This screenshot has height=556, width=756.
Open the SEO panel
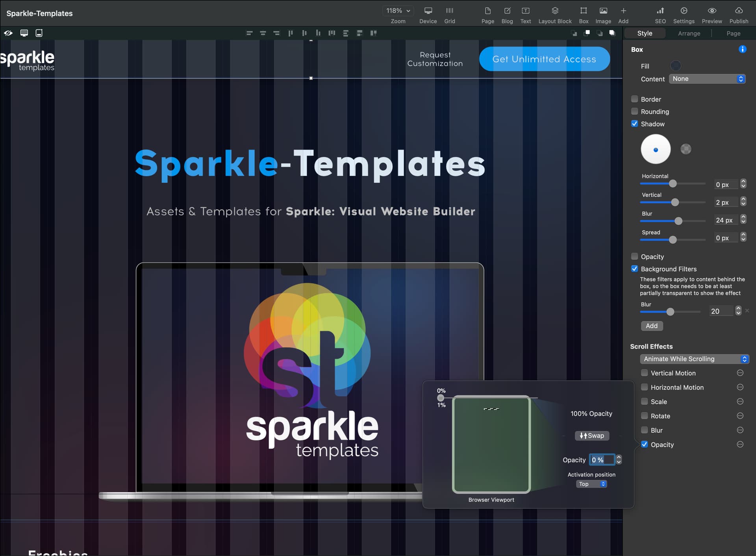coord(660,11)
